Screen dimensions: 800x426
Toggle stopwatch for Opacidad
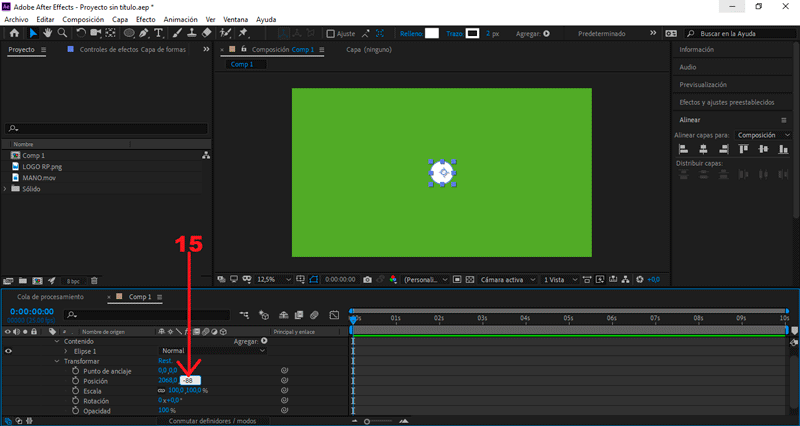[76, 411]
